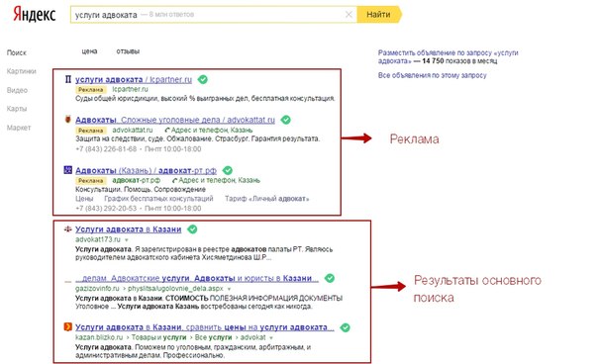Image resolution: width=598 pixels, height=364 pixels.
Task: Click the green checkmark next to advokattat.ru ad
Action: pos(286,120)
